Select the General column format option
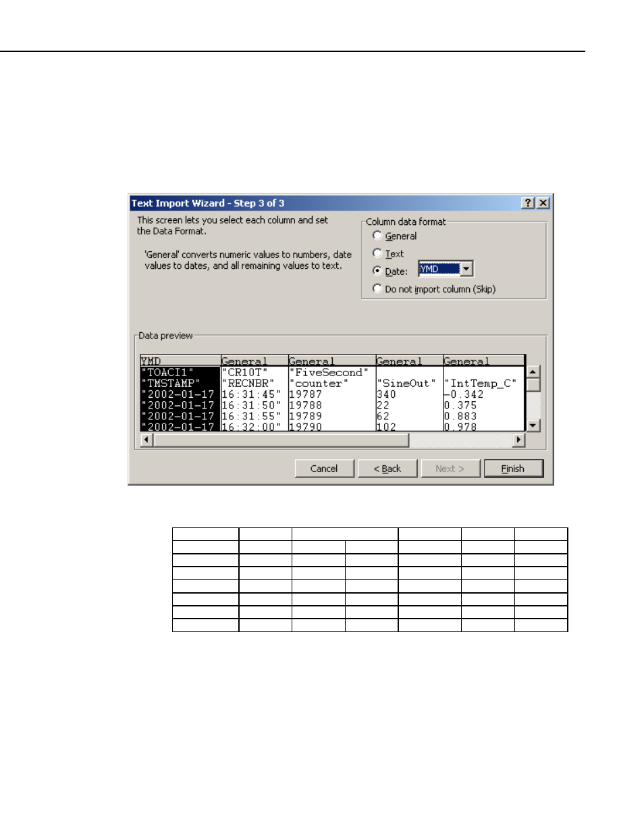Screen dimensions: 644x834 click(x=377, y=236)
